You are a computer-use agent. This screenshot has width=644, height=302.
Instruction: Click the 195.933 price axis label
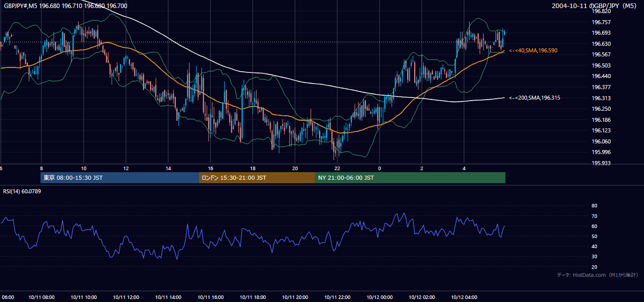[x=601, y=163]
